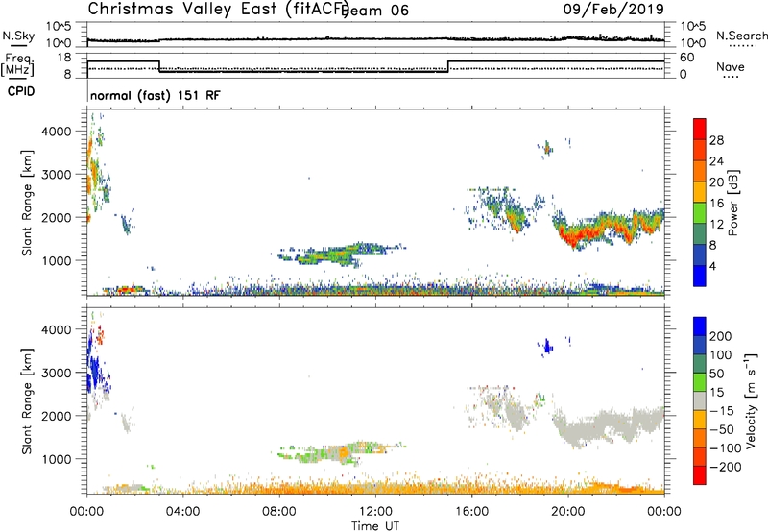Image resolution: width=768 pixels, height=532 pixels.
Task: Click the '-200' value on Velocity color bar
Action: click(725, 467)
